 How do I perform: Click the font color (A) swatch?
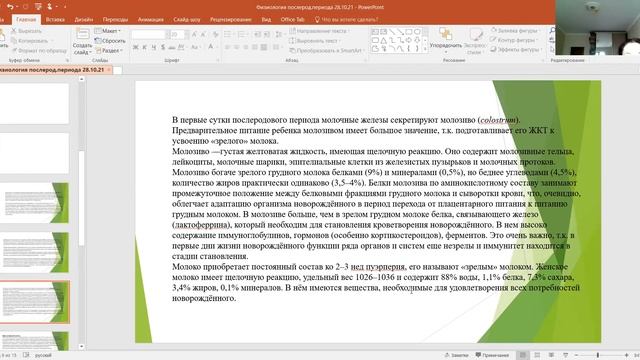211,47
